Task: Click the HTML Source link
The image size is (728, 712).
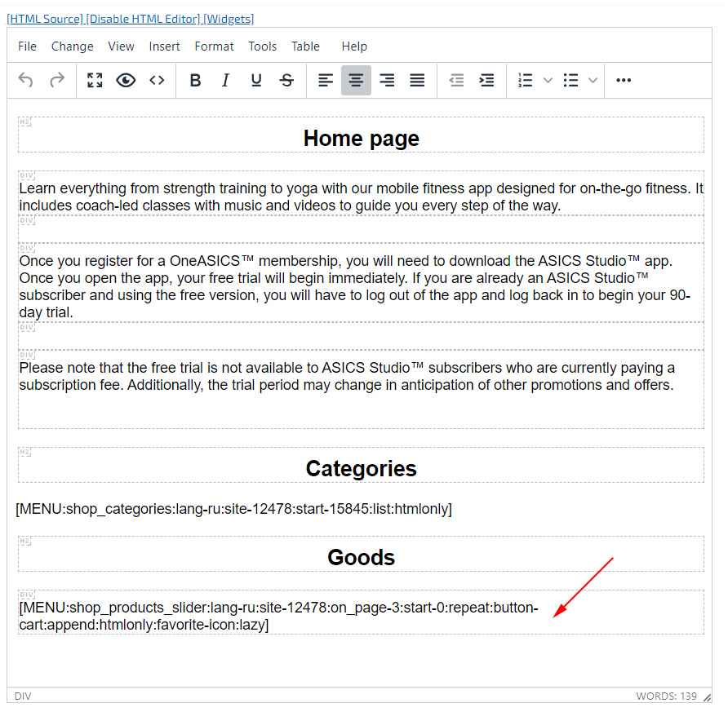Action: click(45, 19)
